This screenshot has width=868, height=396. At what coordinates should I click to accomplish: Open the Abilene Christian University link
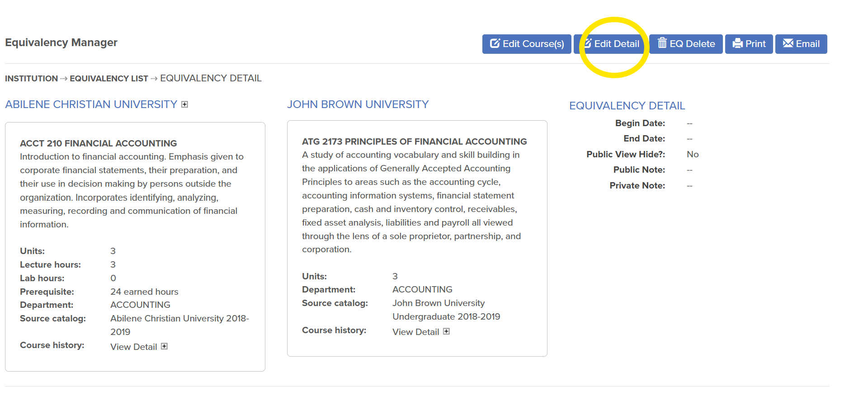(x=91, y=104)
